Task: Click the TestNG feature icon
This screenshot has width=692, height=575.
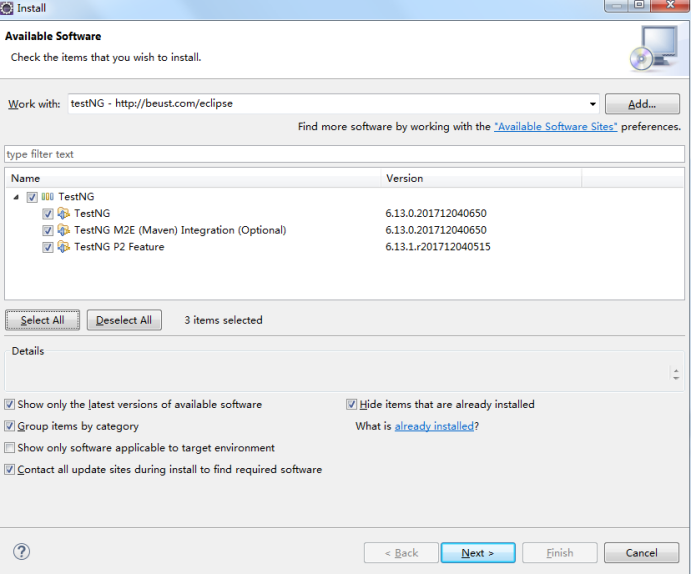Action: pyautogui.click(x=64, y=214)
